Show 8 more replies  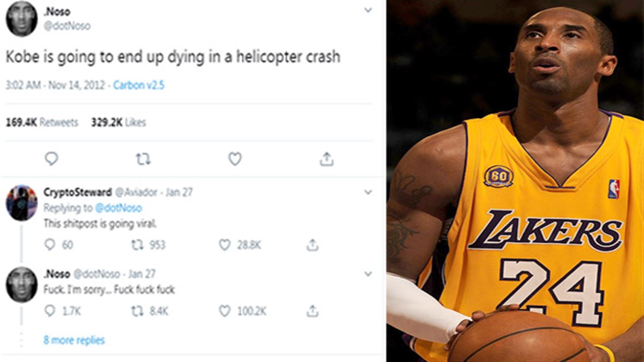74,340
